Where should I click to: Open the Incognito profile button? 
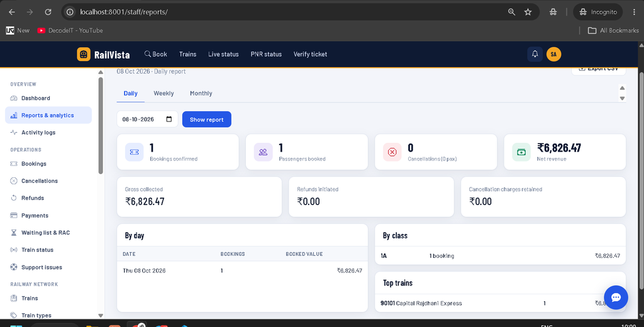(x=598, y=12)
